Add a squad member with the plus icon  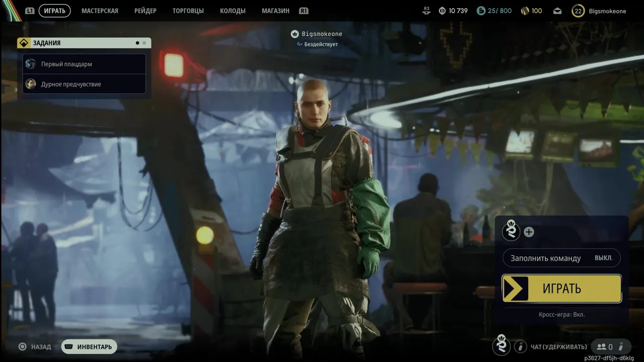click(529, 232)
